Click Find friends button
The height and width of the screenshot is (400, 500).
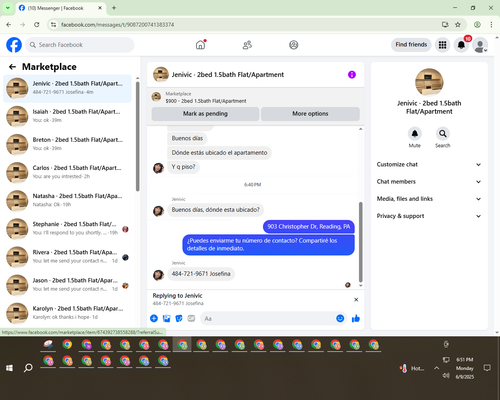(x=411, y=45)
